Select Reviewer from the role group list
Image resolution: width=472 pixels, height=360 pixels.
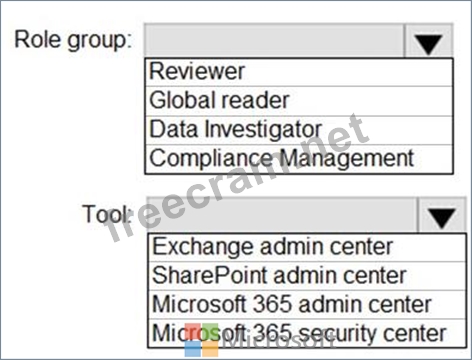click(x=299, y=72)
